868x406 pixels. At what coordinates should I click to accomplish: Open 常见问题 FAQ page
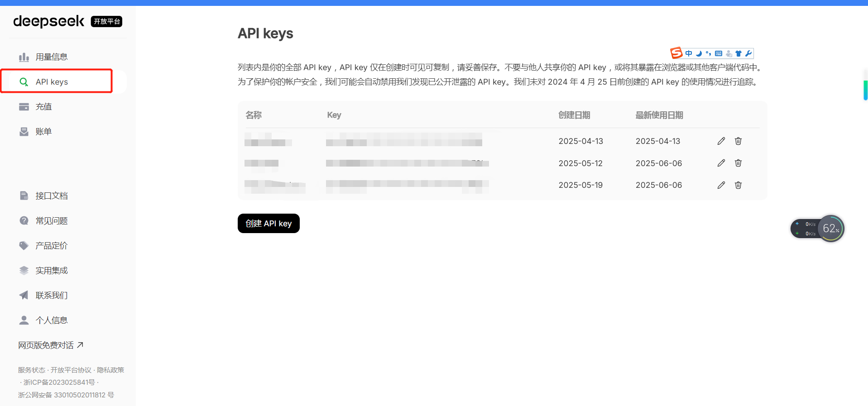pyautogui.click(x=52, y=221)
